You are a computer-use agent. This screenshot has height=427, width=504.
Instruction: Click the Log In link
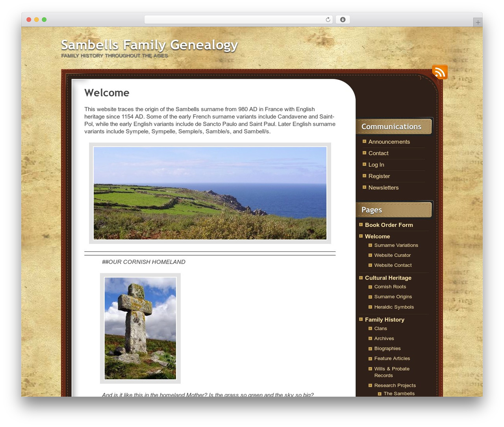coord(376,165)
